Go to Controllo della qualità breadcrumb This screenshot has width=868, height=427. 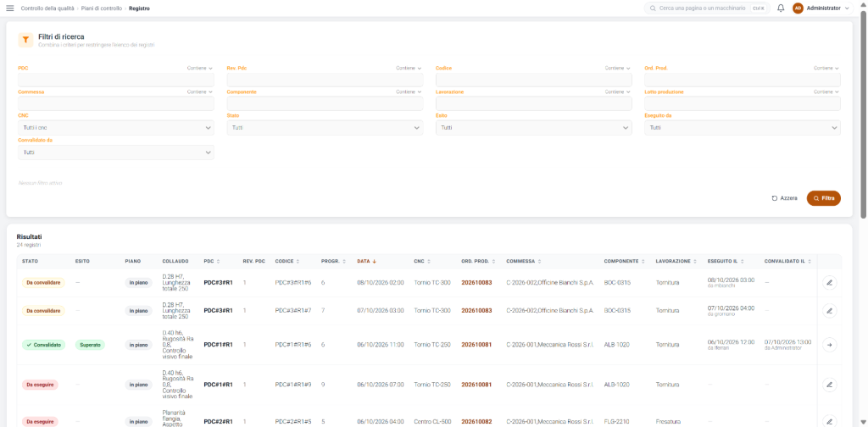click(47, 8)
